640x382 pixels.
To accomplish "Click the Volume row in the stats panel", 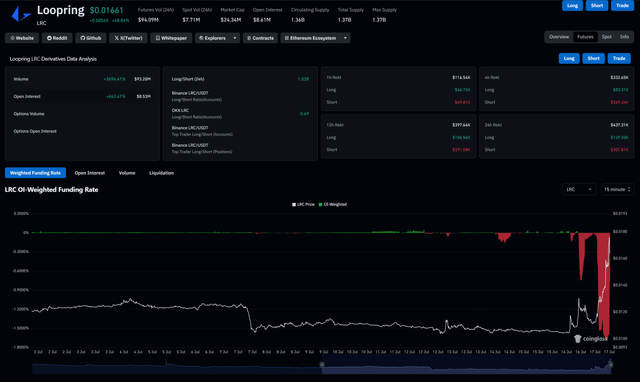I will click(x=82, y=79).
